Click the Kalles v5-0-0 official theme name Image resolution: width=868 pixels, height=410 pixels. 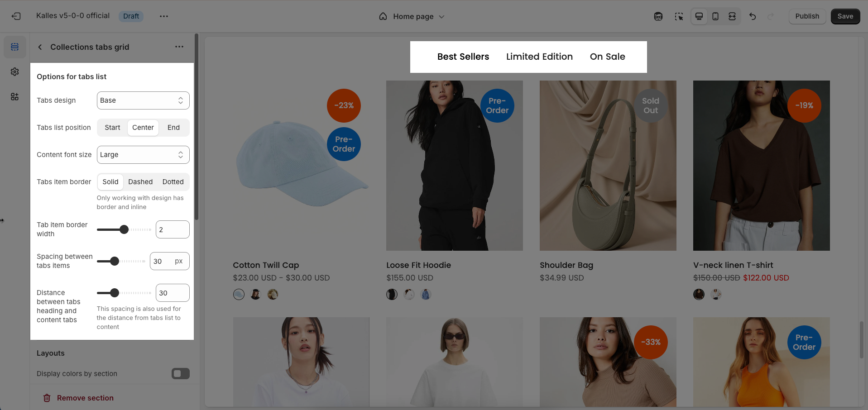tap(73, 16)
